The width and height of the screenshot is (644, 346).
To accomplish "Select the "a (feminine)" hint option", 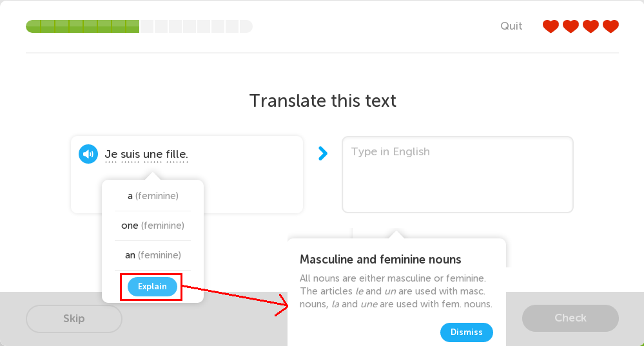I will [153, 196].
